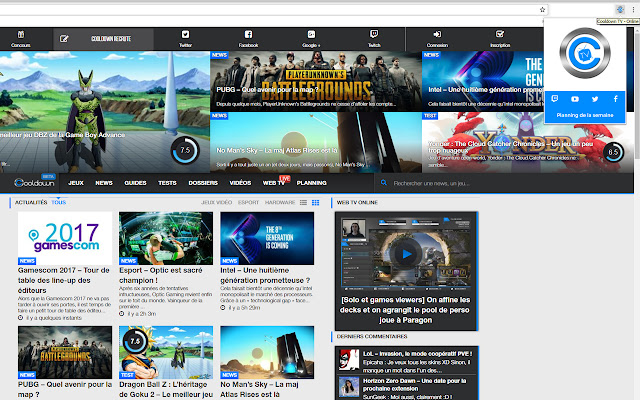The width and height of the screenshot is (640, 400).
Task: Open the VIDÉOS menu
Action: tap(240, 183)
